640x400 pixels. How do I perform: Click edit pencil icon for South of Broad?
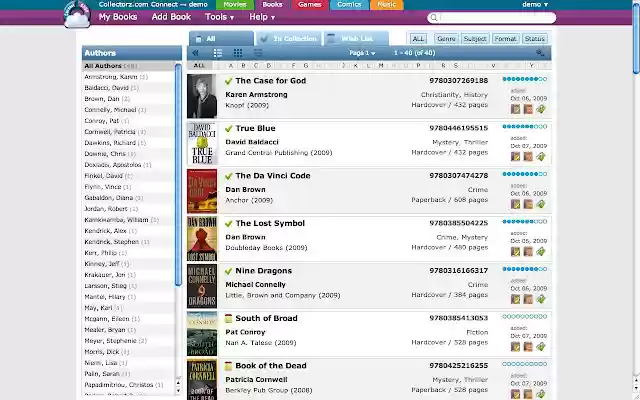pyautogui.click(x=516, y=347)
